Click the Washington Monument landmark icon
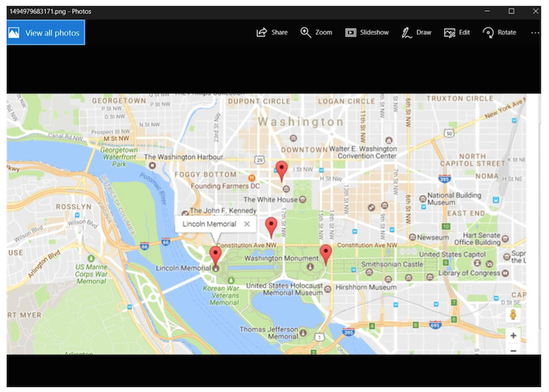 coord(310,267)
